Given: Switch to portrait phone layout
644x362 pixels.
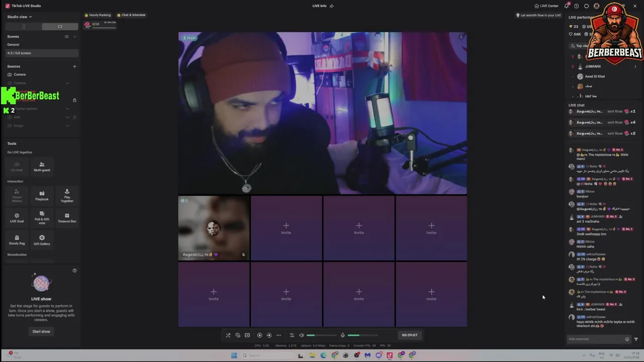Looking at the screenshot, I should 24,27.
